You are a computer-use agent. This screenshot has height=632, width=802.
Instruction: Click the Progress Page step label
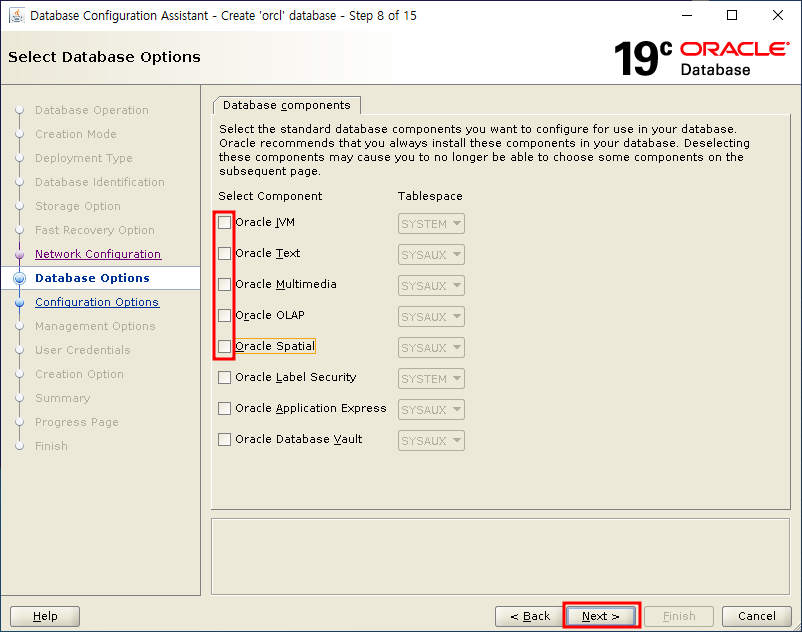coord(77,422)
